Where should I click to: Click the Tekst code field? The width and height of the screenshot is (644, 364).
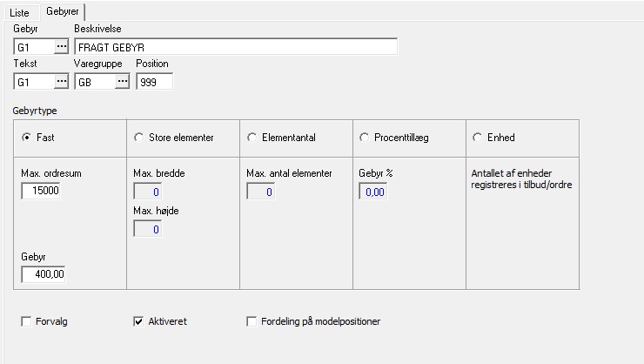click(33, 82)
